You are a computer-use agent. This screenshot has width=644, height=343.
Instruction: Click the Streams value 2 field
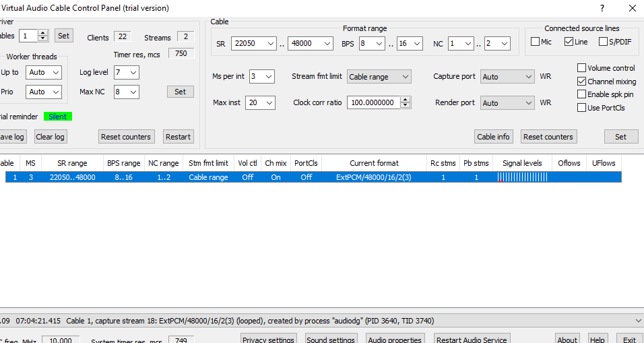186,36
